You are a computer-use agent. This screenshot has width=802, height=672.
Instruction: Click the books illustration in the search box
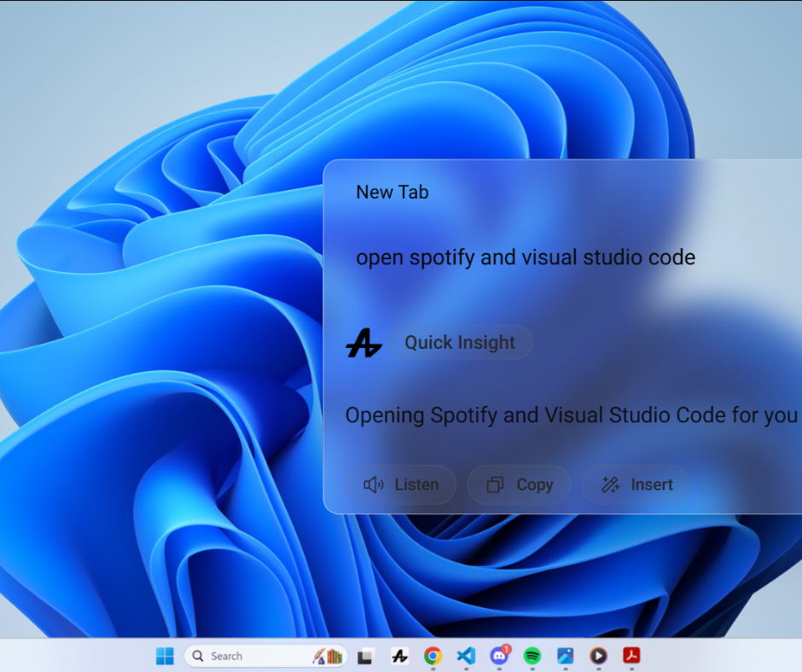[x=328, y=656]
